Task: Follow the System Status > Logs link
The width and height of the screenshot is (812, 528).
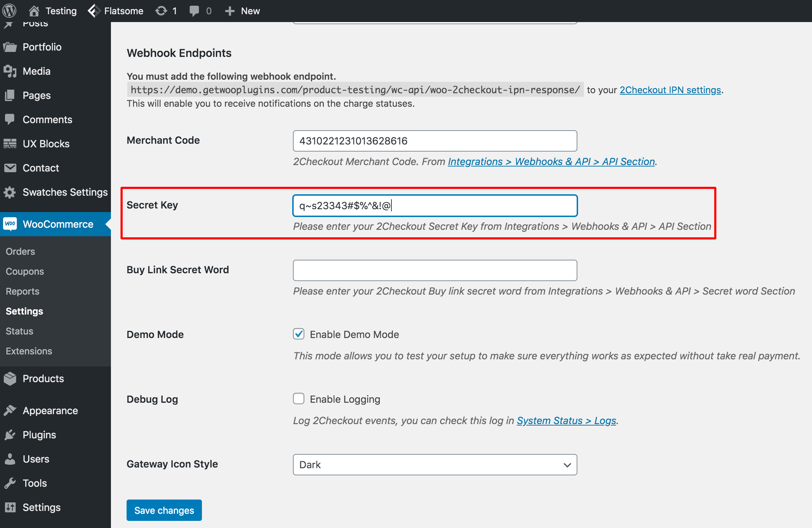Action: (x=566, y=421)
